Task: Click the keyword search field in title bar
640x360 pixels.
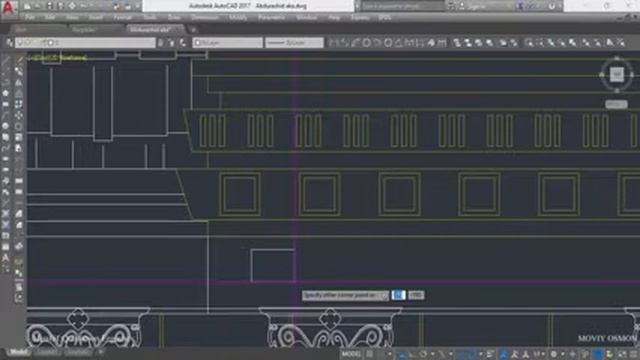Action: click(402, 6)
